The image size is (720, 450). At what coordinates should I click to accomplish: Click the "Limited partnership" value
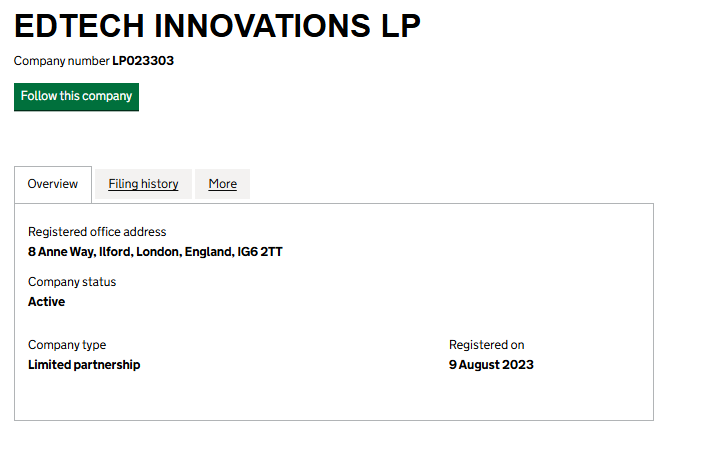tap(84, 365)
